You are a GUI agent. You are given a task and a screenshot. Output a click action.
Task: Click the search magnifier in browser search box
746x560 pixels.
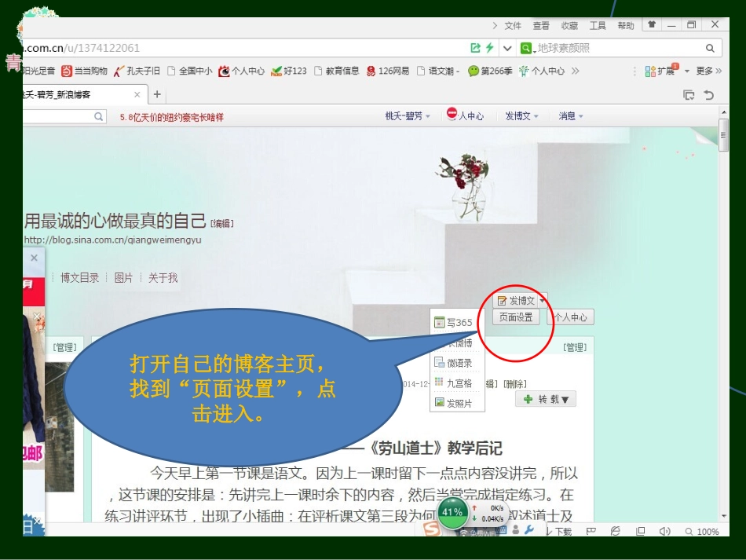pyautogui.click(x=710, y=48)
